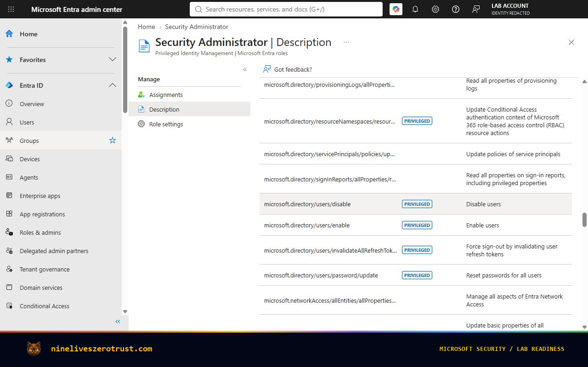
Task: Select the microsoft.directory/users/disable row
Action: 416,204
